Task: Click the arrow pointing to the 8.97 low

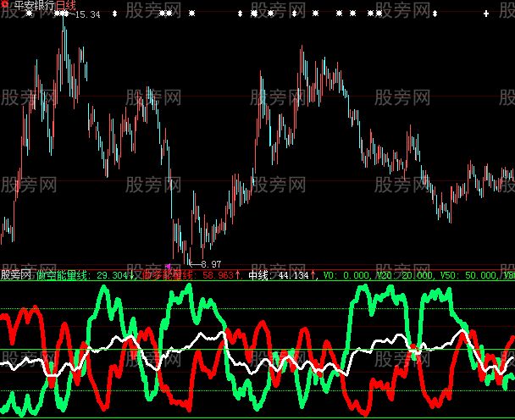Action: (195, 264)
